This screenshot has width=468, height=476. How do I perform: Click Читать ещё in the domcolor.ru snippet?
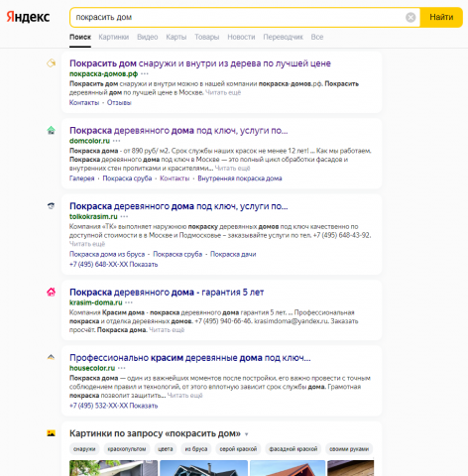click(x=232, y=169)
